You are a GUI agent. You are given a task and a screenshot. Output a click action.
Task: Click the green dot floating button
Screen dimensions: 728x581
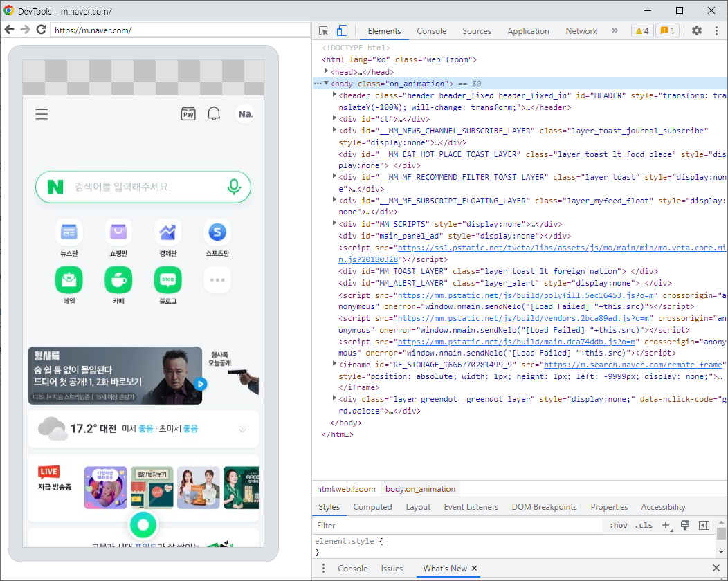tap(143, 524)
